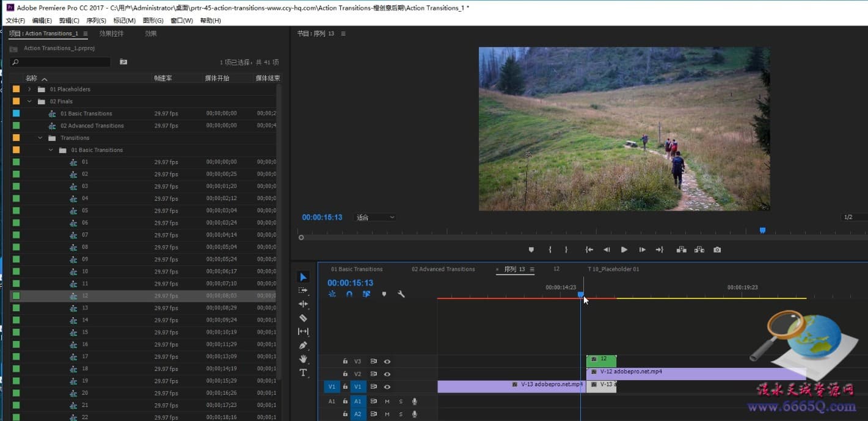This screenshot has width=868, height=421.
Task: Enable voice-over record on track A1
Action: [415, 401]
